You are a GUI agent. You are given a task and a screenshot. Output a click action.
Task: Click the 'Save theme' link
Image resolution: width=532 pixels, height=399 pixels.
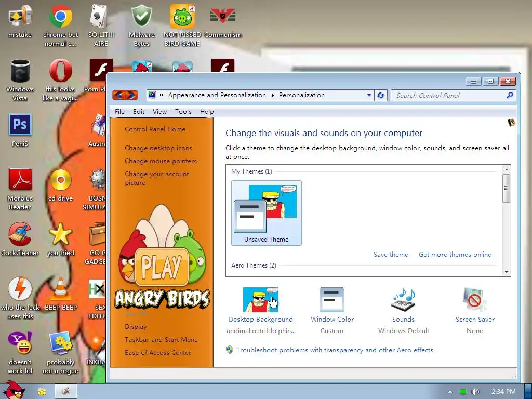coord(391,255)
